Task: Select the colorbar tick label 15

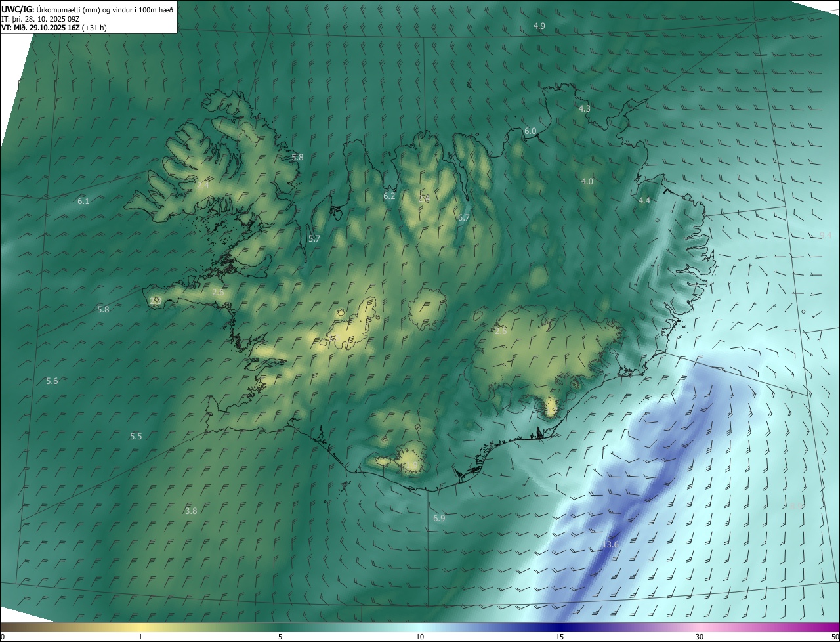Action: click(x=560, y=637)
